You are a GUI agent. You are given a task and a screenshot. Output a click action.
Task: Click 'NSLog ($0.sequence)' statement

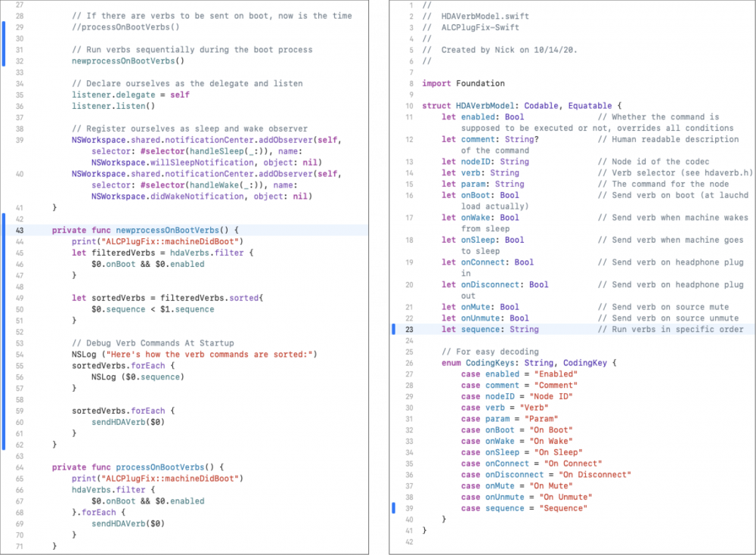pyautogui.click(x=138, y=377)
